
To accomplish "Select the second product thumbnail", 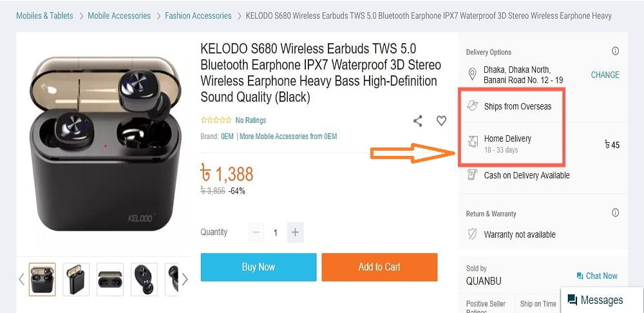I will pos(76,279).
